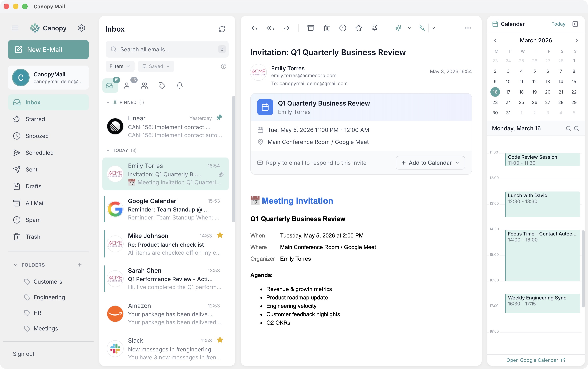Screen dimensions: 588x369
Task: Collapse the calendar side panel icon
Action: tap(575, 24)
